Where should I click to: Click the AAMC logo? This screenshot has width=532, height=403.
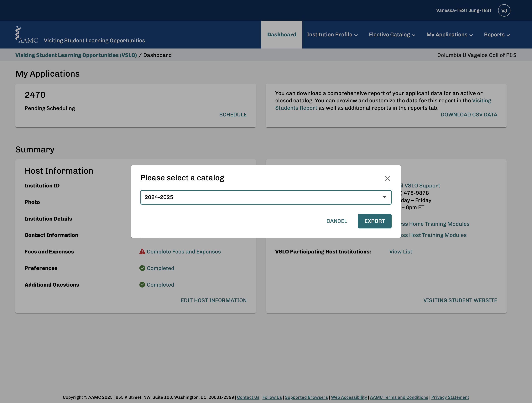pos(27,35)
